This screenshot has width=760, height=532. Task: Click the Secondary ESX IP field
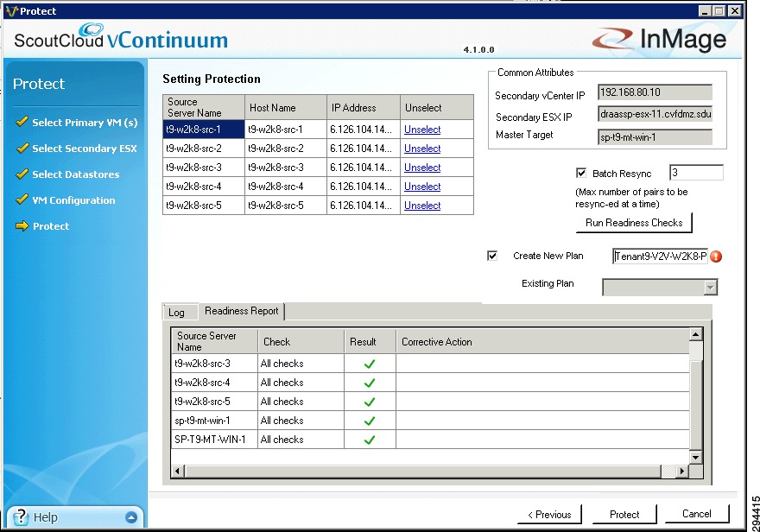tap(655, 114)
